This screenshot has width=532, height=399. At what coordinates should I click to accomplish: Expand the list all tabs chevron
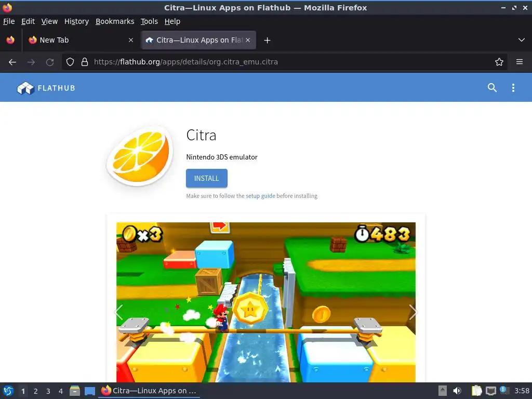point(522,40)
